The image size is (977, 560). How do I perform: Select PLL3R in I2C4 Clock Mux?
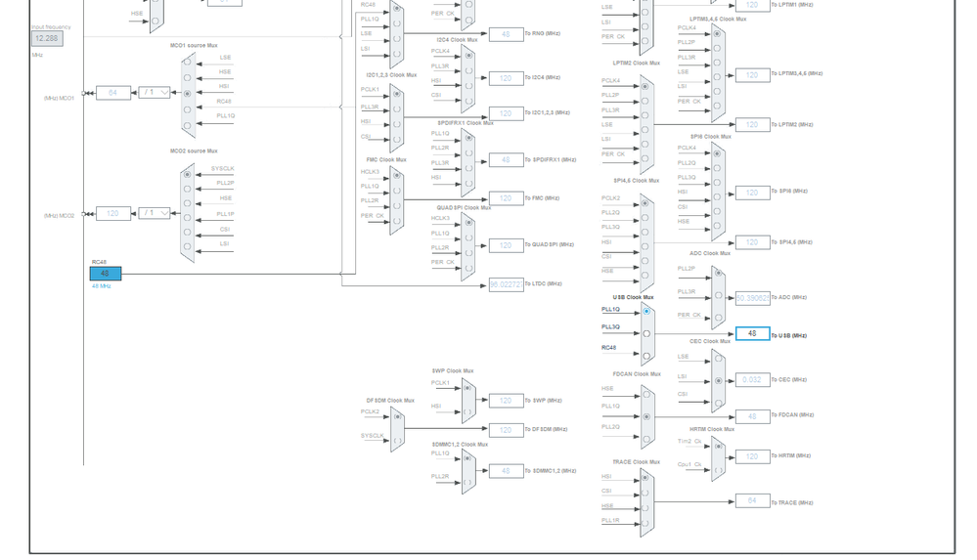[468, 70]
